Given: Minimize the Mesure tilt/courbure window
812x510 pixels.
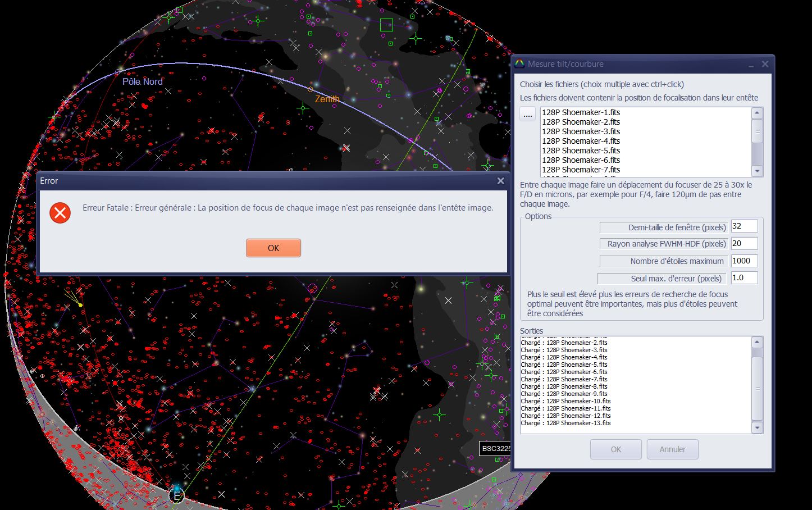Looking at the screenshot, I should [751, 65].
